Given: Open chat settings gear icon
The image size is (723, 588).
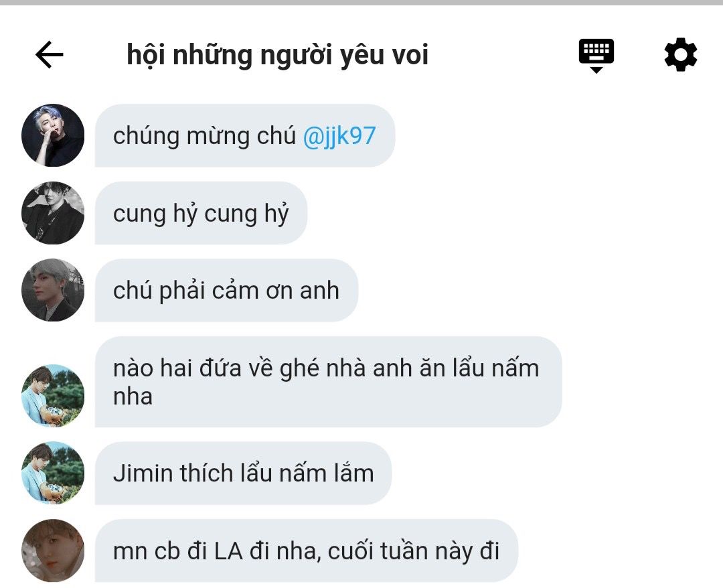Looking at the screenshot, I should (x=681, y=54).
